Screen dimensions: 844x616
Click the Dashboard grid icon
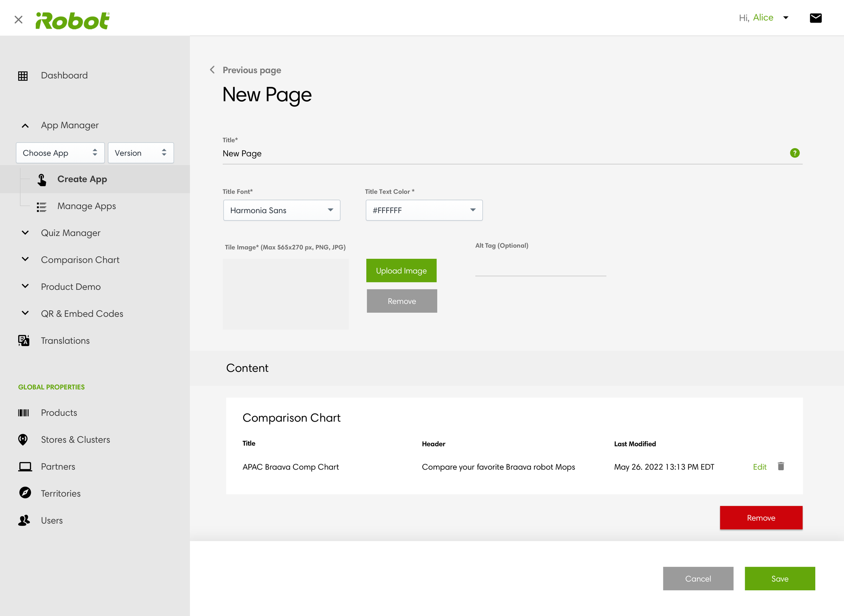click(23, 76)
